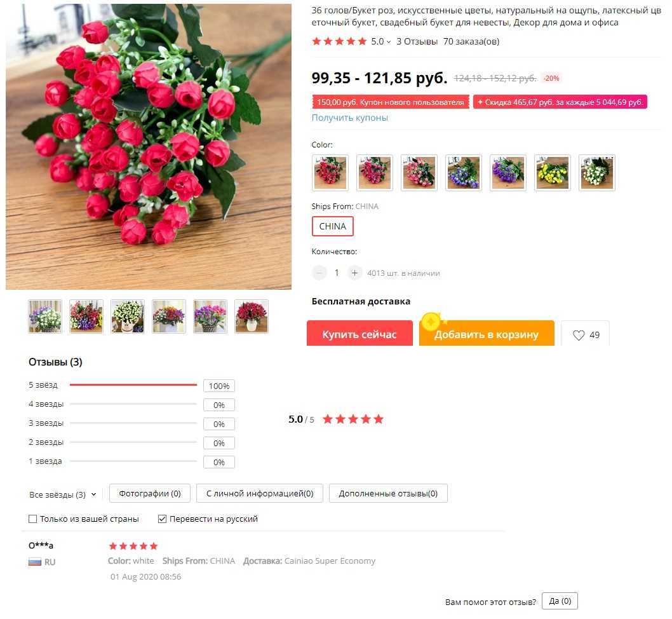
Task: Uncheck 'Перевести на русский' checkbox
Action: point(162,519)
